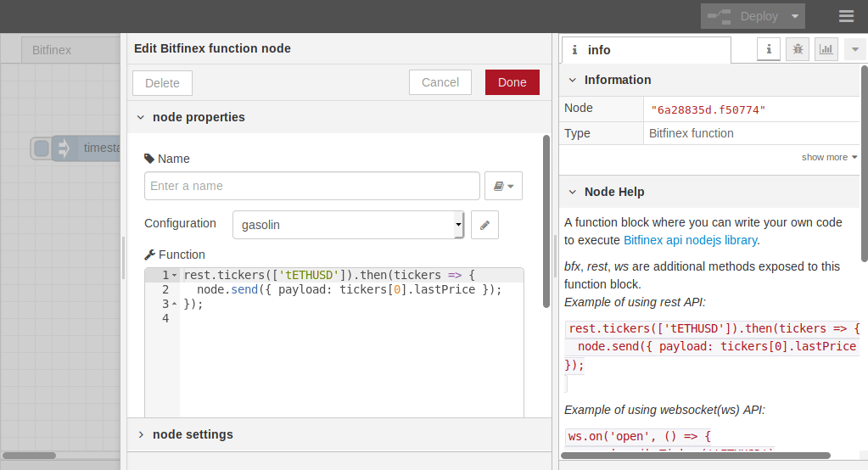Image resolution: width=868 pixels, height=470 pixels.
Task: Fold code at line 1 arrow
Action: [x=174, y=275]
